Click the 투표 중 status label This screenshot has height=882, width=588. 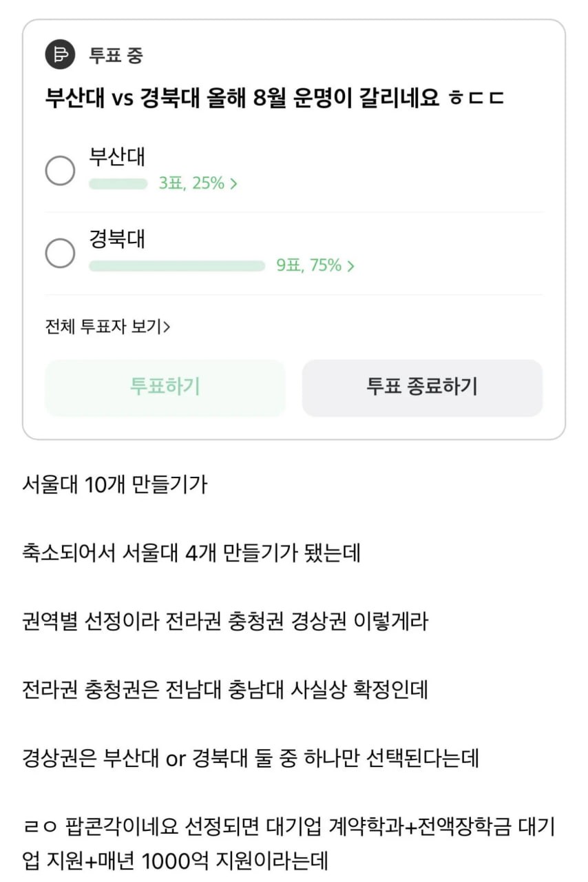tap(116, 55)
